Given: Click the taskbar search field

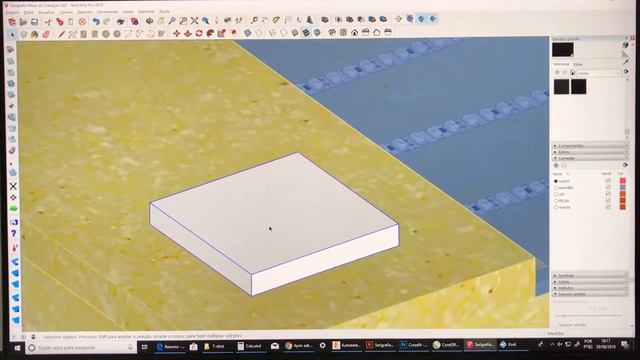Looking at the screenshot, I should click(x=81, y=348).
